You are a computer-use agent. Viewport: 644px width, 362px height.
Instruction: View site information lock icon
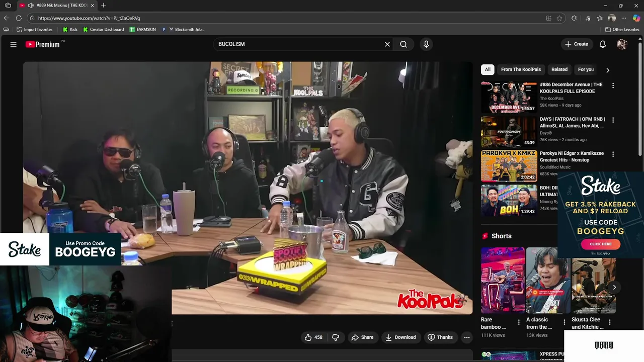point(32,18)
